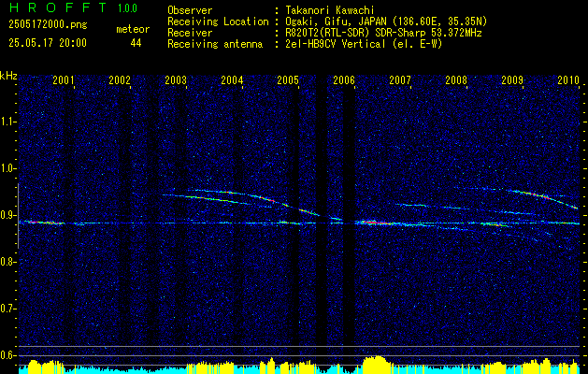Click the kHz axis unit label

click(x=8, y=76)
